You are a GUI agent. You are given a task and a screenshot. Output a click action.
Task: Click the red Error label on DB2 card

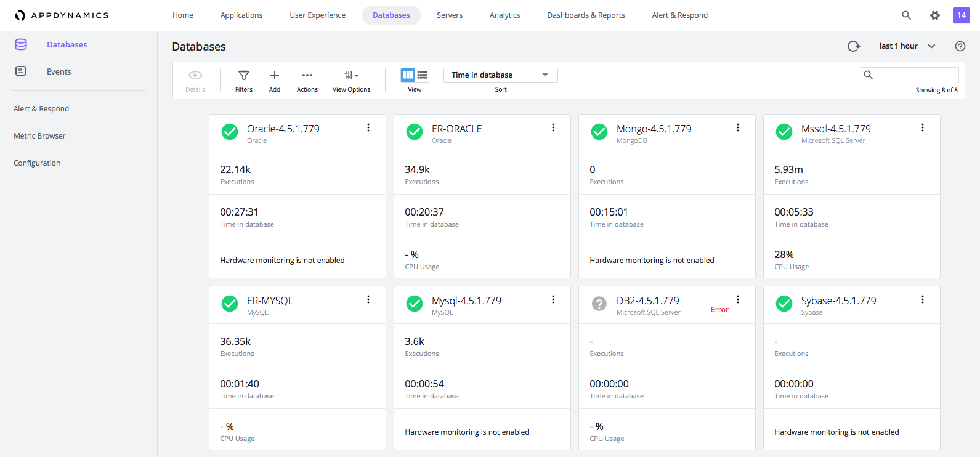[x=719, y=310]
